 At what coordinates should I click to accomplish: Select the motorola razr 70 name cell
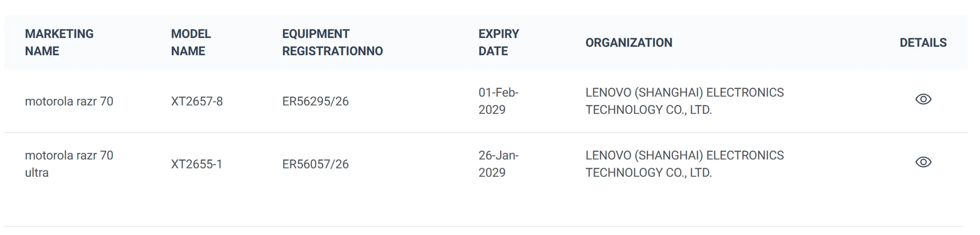click(x=69, y=101)
